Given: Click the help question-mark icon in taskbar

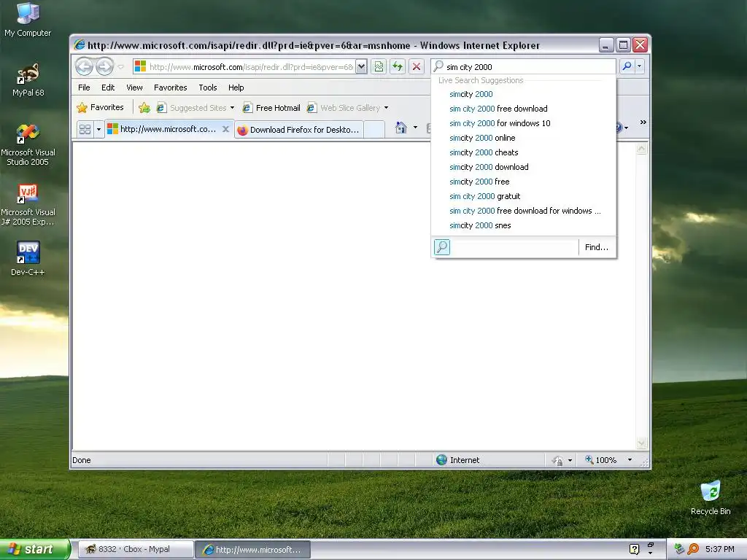Looking at the screenshot, I should click(x=634, y=549).
